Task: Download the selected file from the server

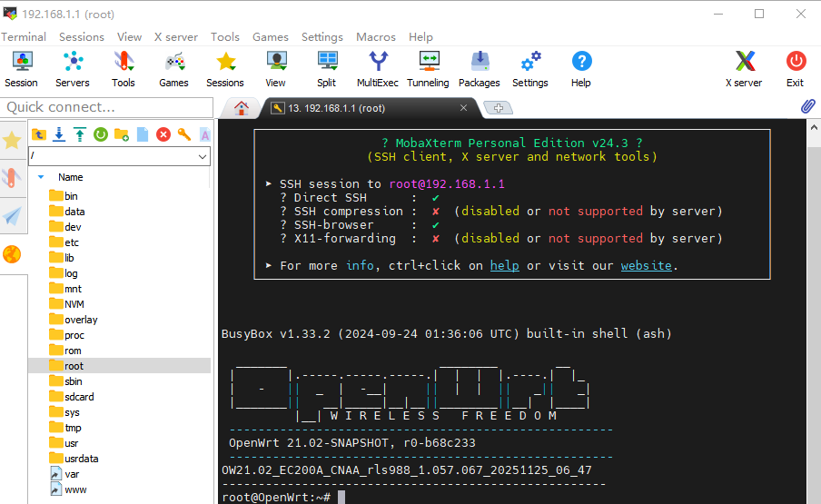Action: [x=59, y=134]
